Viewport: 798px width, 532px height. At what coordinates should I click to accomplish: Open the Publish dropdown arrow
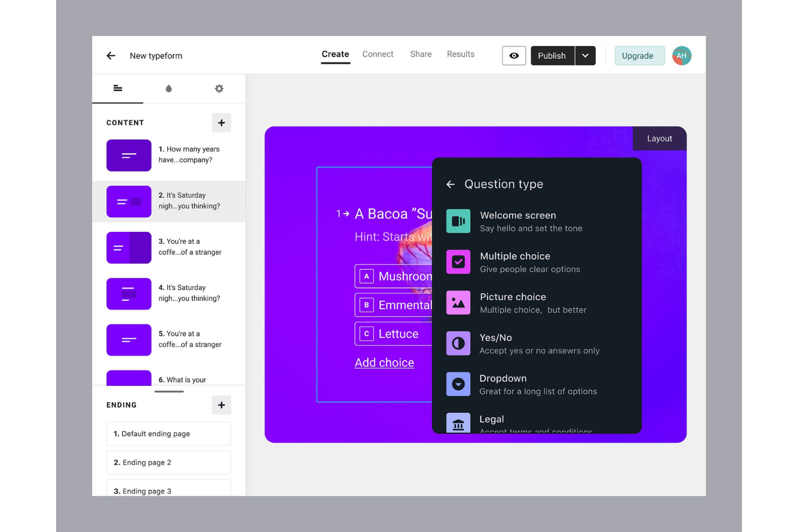point(585,56)
